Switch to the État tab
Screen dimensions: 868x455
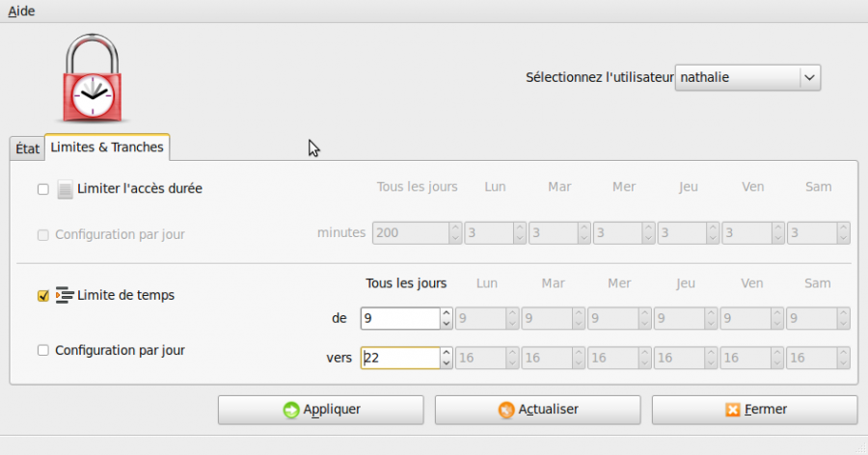(27, 148)
